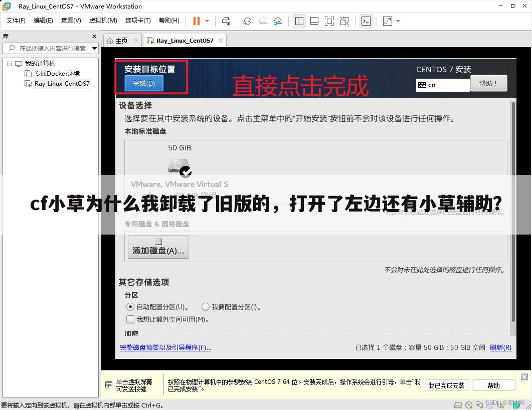
Task: Click the 刷新(R) link
Action: (x=500, y=348)
